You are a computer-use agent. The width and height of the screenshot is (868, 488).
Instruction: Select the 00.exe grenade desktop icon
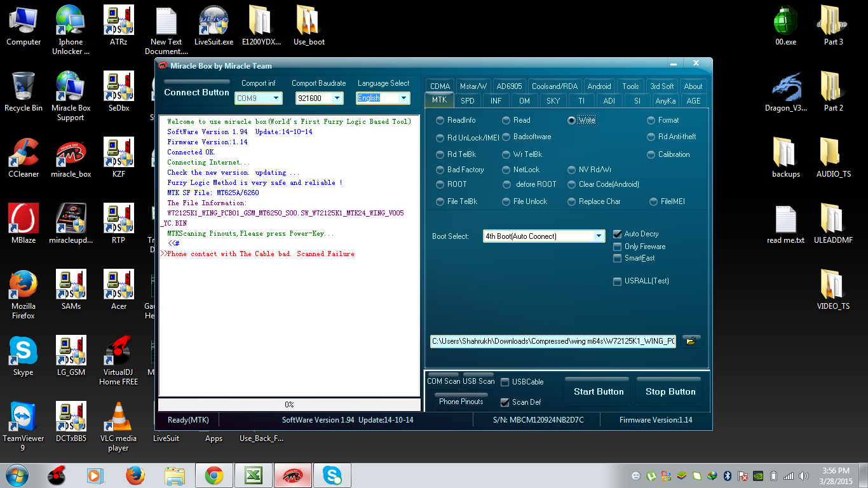(x=786, y=26)
